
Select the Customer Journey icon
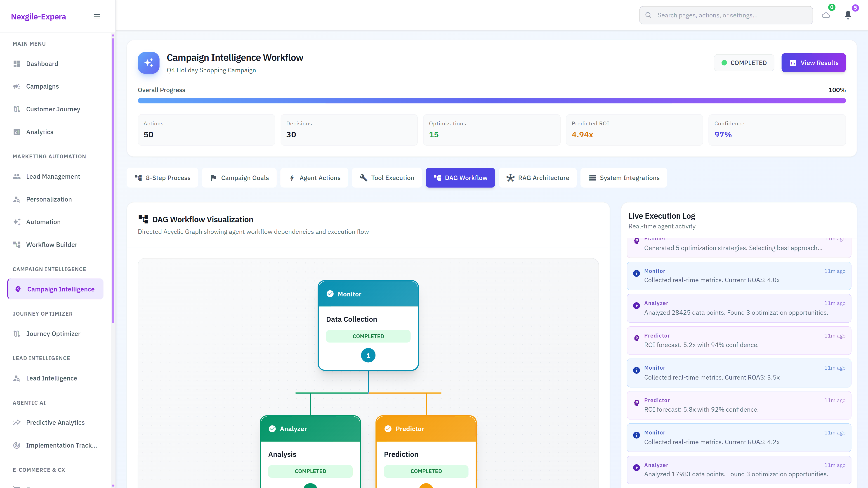[x=17, y=109]
